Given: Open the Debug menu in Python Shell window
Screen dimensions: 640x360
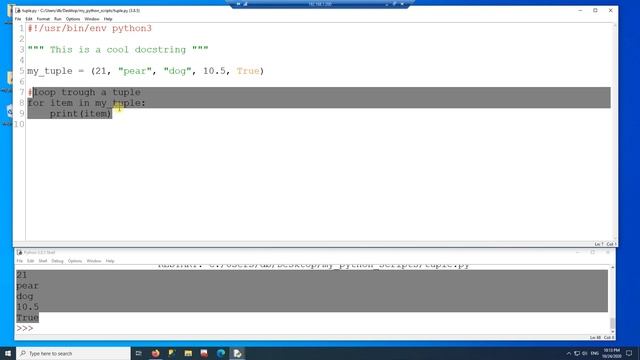Looking at the screenshot, I should [58, 261].
